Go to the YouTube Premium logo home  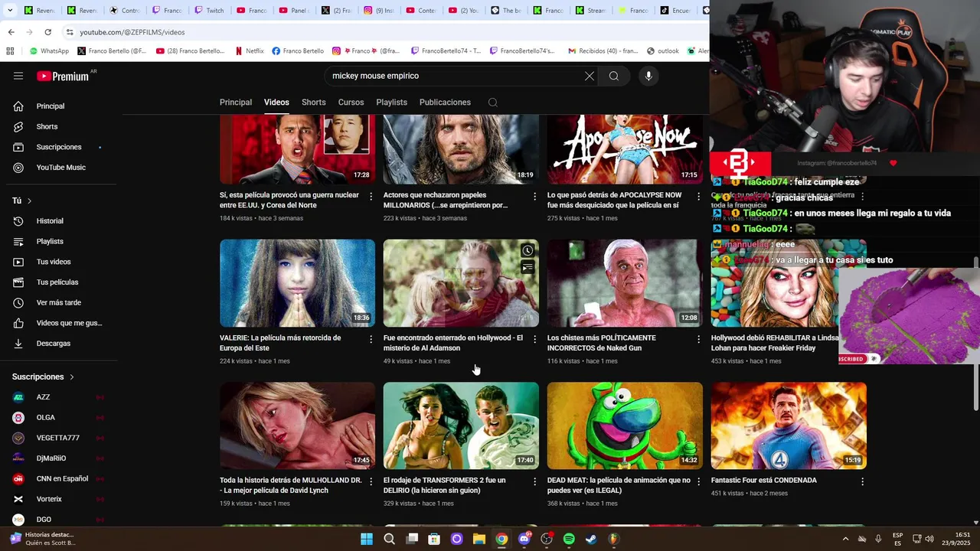(64, 76)
